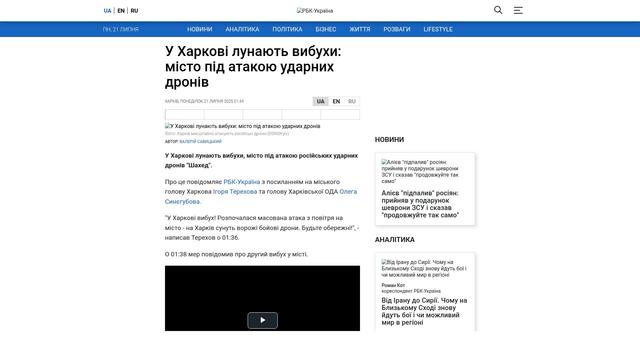Open the hamburger menu icon
This screenshot has width=640, height=360.
click(x=518, y=11)
